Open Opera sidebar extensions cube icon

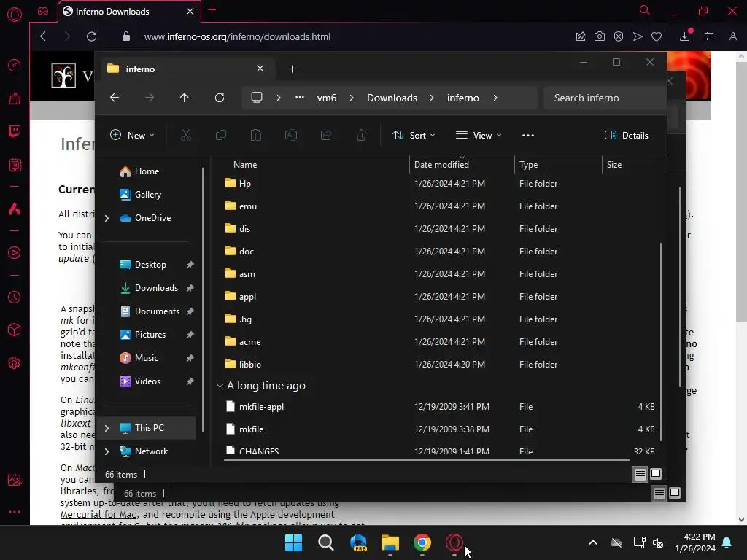point(15,330)
